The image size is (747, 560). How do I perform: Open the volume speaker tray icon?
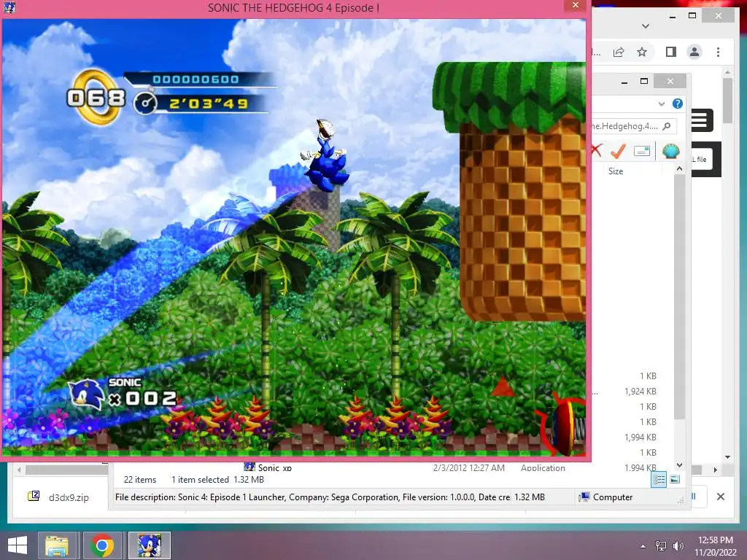point(678,546)
